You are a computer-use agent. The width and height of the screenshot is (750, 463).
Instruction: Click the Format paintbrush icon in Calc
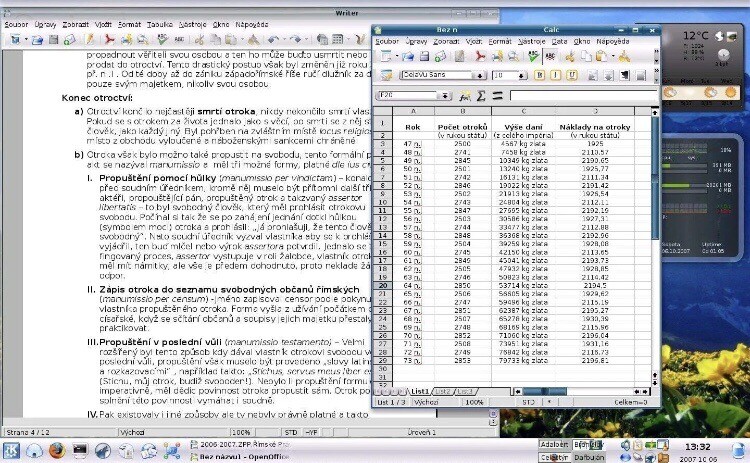point(624,57)
